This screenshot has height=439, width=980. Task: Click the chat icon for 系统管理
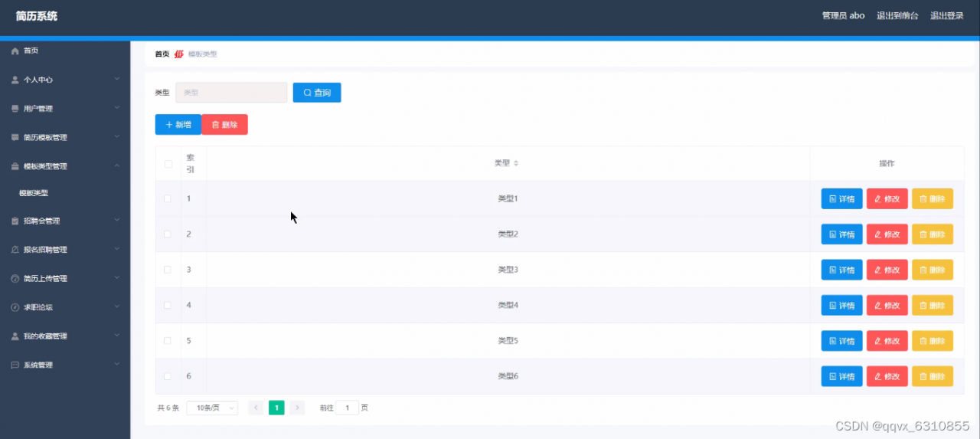[15, 365]
